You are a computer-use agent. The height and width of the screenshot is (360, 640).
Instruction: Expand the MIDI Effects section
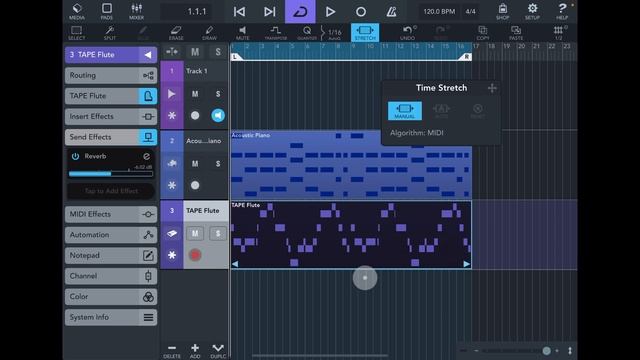click(111, 214)
